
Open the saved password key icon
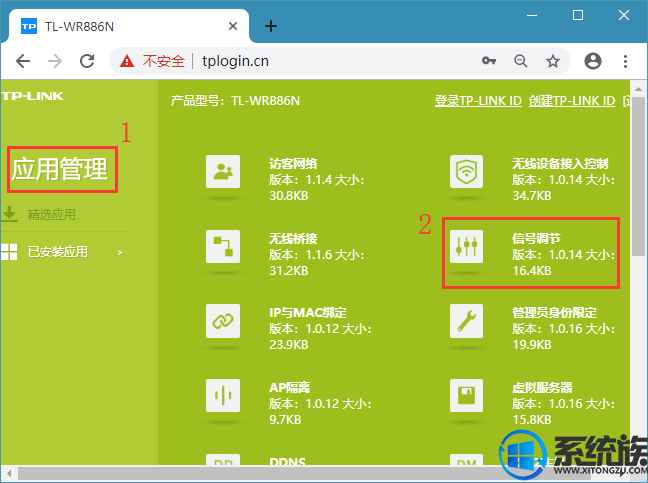[x=489, y=61]
